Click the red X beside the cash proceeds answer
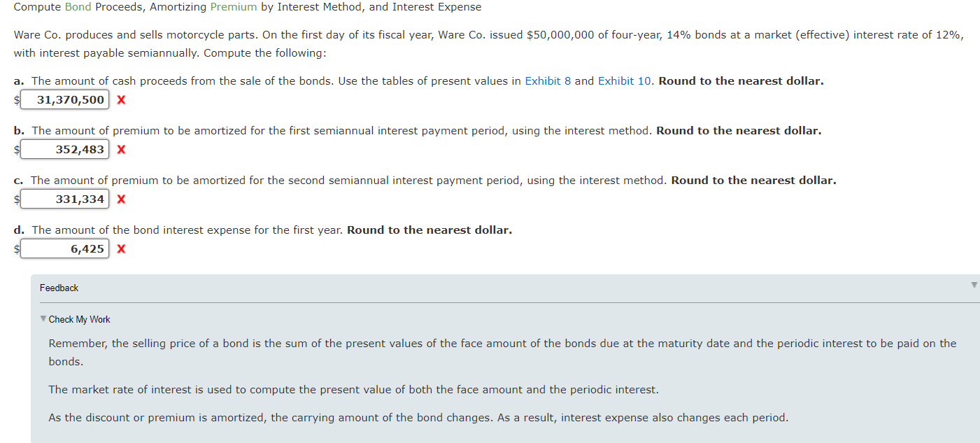The height and width of the screenshot is (443, 980). [x=121, y=99]
